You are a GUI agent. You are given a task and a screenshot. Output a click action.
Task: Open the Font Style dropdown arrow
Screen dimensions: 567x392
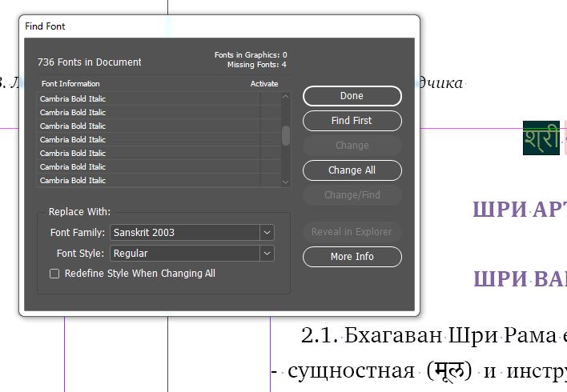267,254
